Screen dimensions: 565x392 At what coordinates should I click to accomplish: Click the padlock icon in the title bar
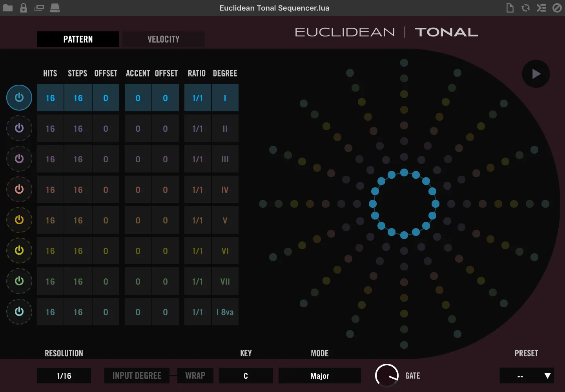pos(24,8)
